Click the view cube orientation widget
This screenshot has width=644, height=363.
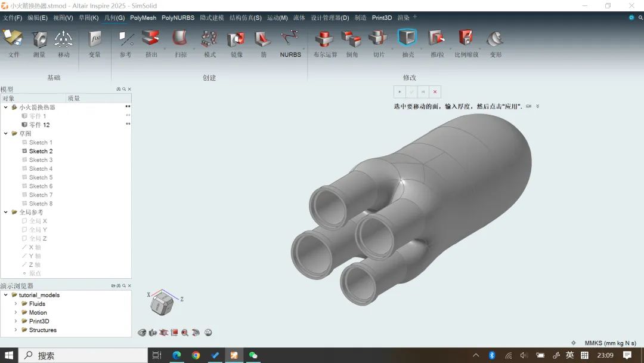162,304
